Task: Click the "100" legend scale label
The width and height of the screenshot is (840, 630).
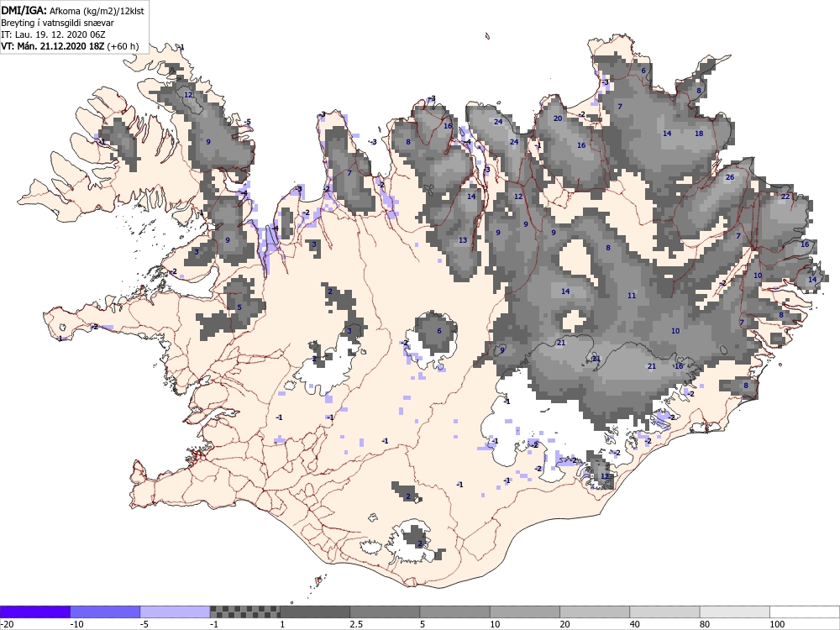Action: pyautogui.click(x=777, y=624)
